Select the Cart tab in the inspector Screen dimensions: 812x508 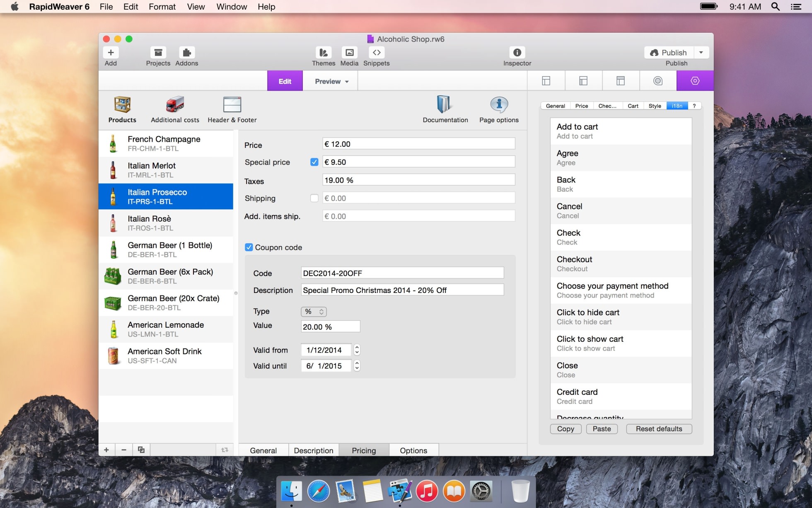633,106
